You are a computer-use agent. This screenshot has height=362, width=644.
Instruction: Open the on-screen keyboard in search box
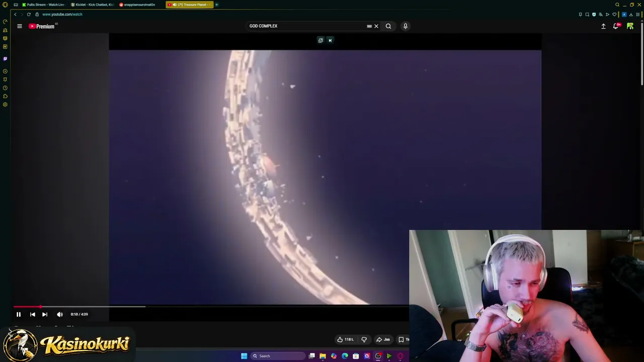point(369,26)
